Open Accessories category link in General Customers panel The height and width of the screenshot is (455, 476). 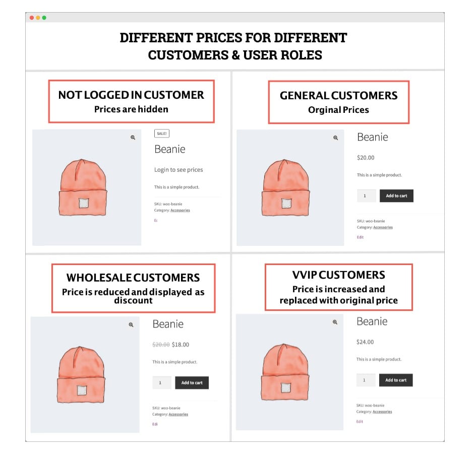click(x=383, y=227)
